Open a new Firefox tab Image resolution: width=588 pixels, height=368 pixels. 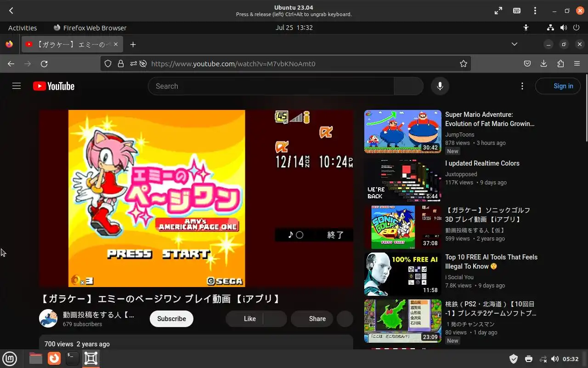[x=133, y=45]
